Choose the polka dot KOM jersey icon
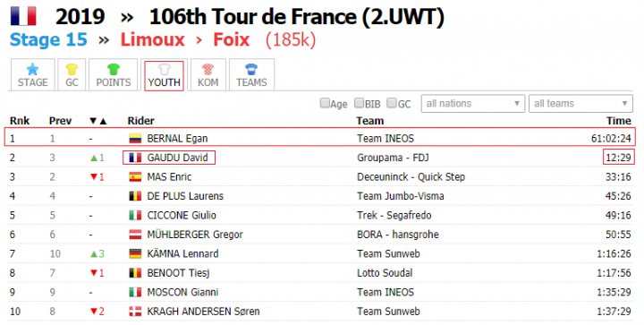644x325 pixels. [x=208, y=69]
